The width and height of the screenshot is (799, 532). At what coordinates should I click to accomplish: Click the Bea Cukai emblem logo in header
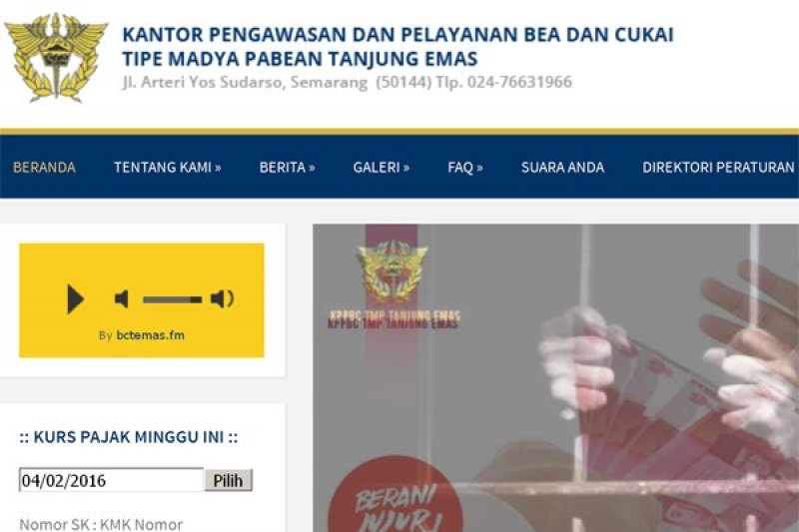[x=56, y=57]
